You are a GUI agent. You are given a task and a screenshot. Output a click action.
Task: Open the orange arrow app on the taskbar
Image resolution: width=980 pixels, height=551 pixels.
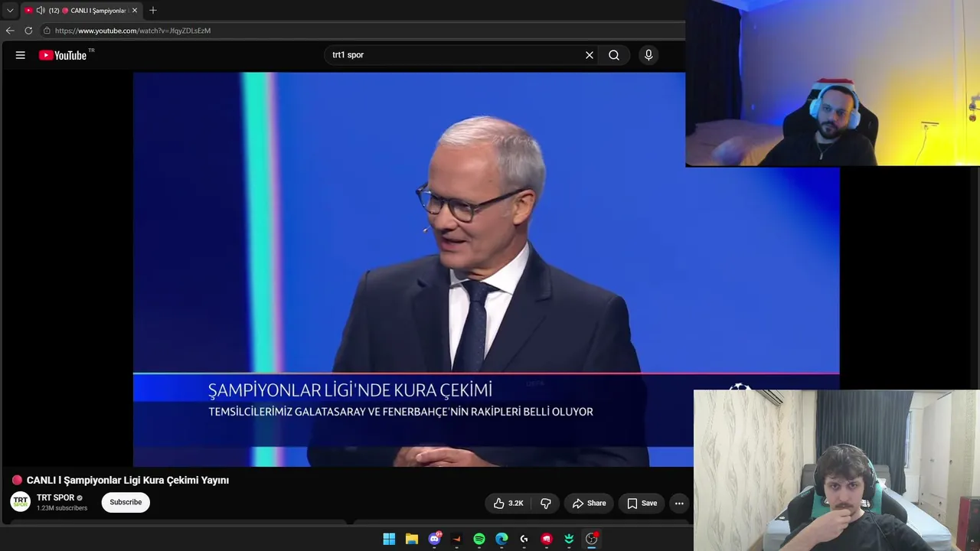(x=457, y=539)
